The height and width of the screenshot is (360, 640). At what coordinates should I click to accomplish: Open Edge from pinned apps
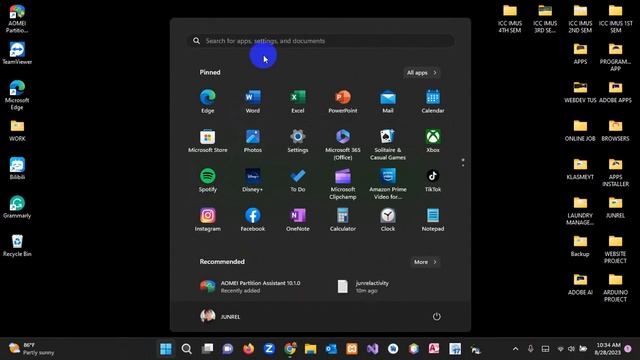(207, 101)
